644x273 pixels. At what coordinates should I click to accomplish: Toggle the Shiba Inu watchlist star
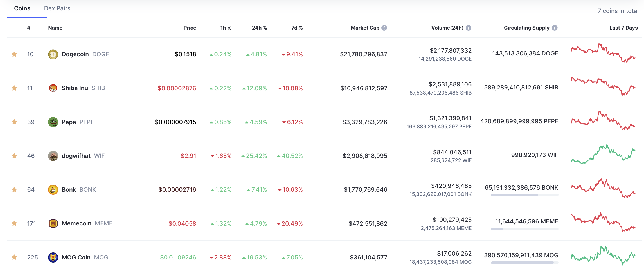(14, 88)
